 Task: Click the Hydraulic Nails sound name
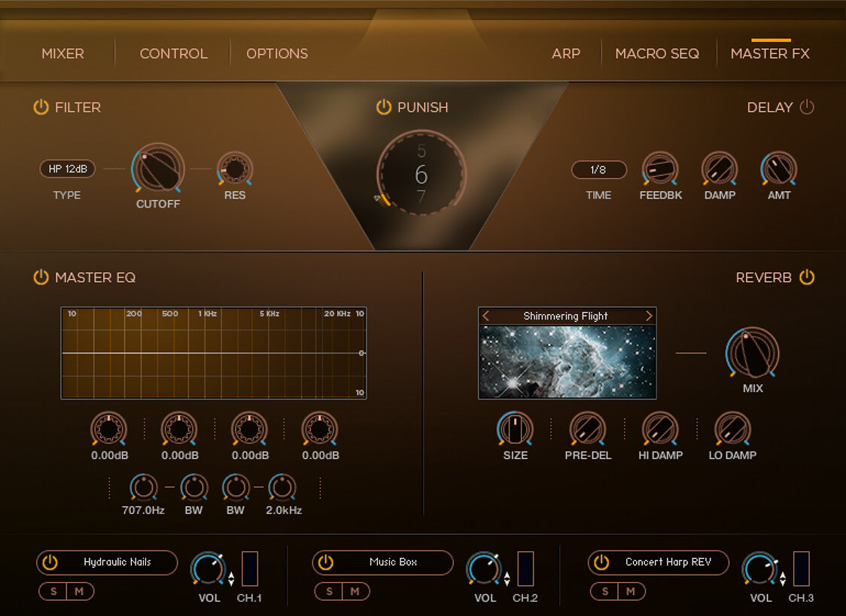coord(117,563)
